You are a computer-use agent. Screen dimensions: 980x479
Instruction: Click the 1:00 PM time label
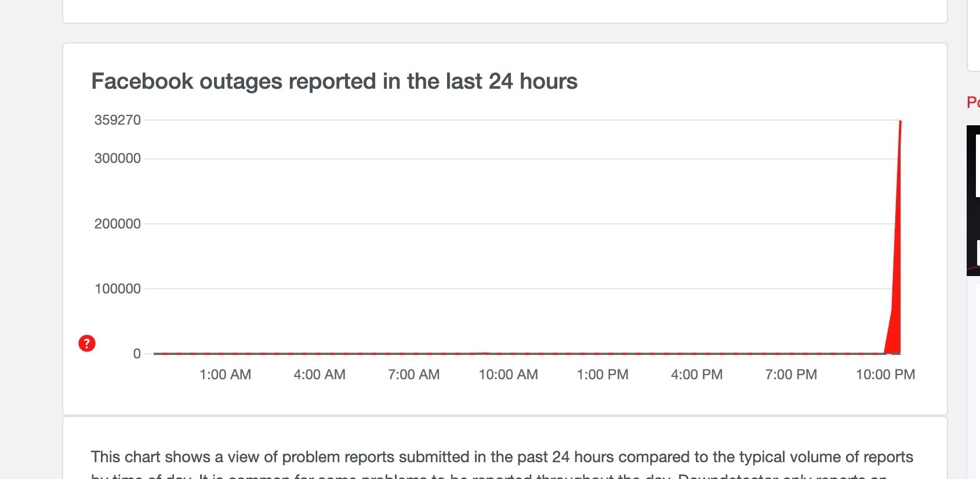603,375
